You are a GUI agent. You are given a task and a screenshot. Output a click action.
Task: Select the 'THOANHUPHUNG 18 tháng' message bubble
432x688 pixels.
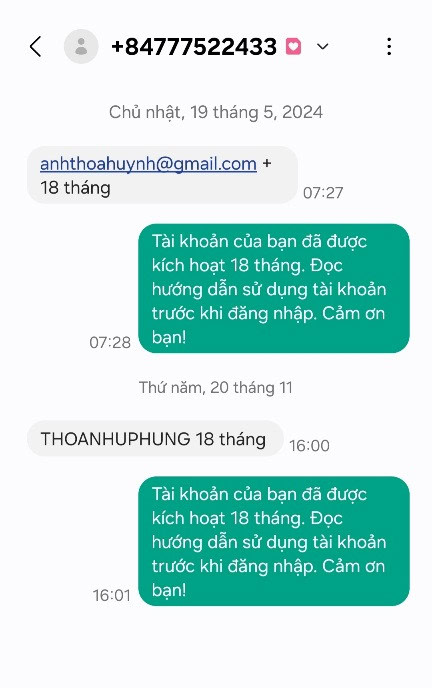[x=155, y=439]
